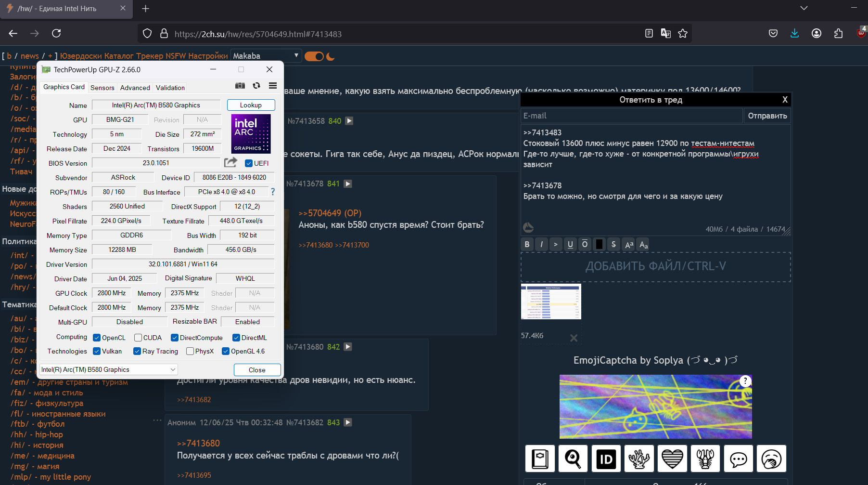Toggle the DirectCompute checkbox
The width and height of the screenshot is (868, 485).
point(175,338)
